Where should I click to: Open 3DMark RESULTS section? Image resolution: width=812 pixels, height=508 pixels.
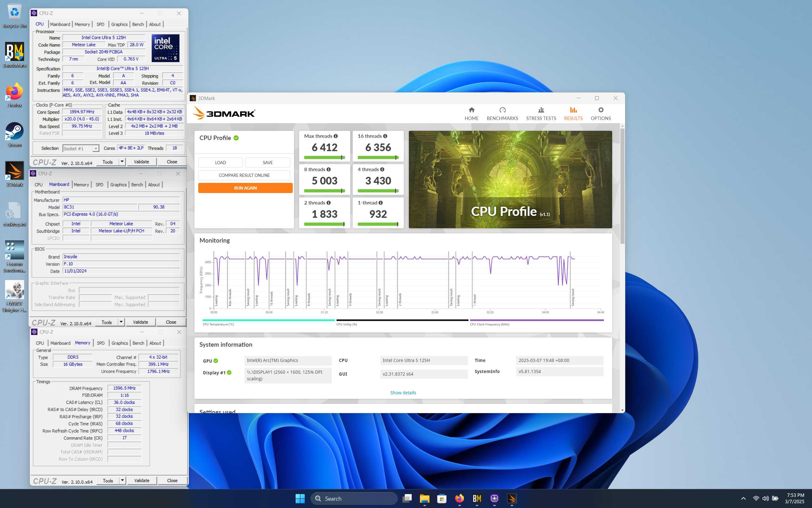[573, 114]
